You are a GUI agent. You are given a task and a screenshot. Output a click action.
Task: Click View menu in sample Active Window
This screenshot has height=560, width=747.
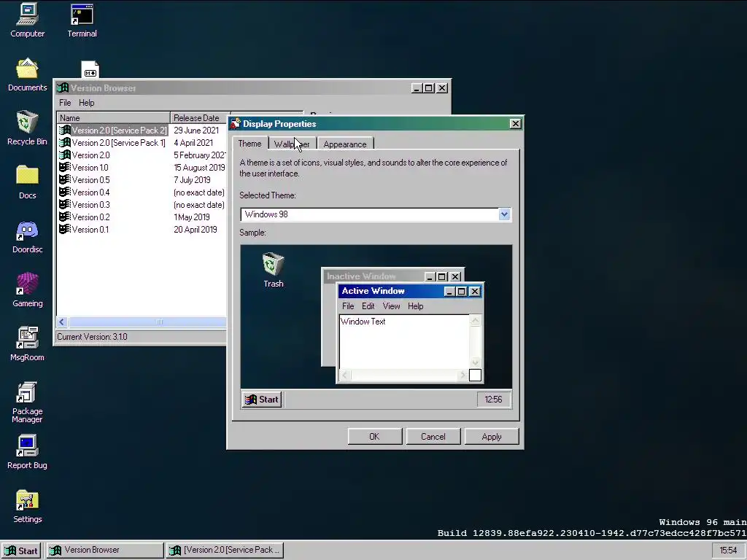(391, 306)
